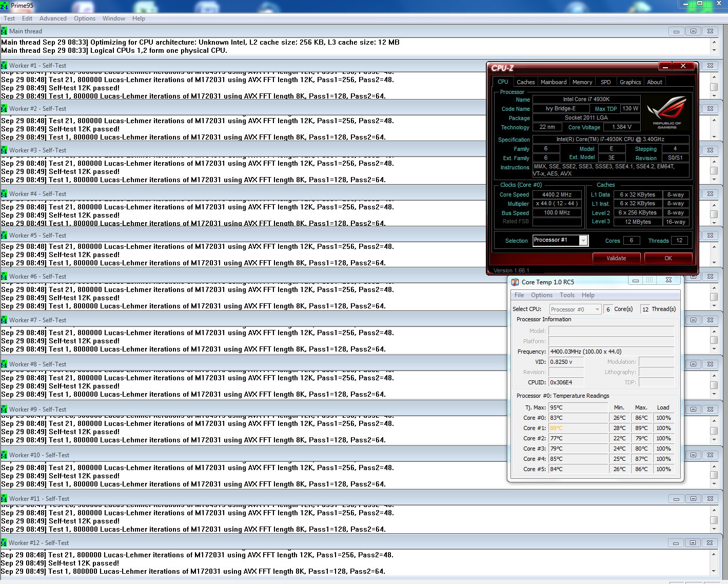Open the Test menu in Prime95
This screenshot has height=584, width=728.
[9, 18]
